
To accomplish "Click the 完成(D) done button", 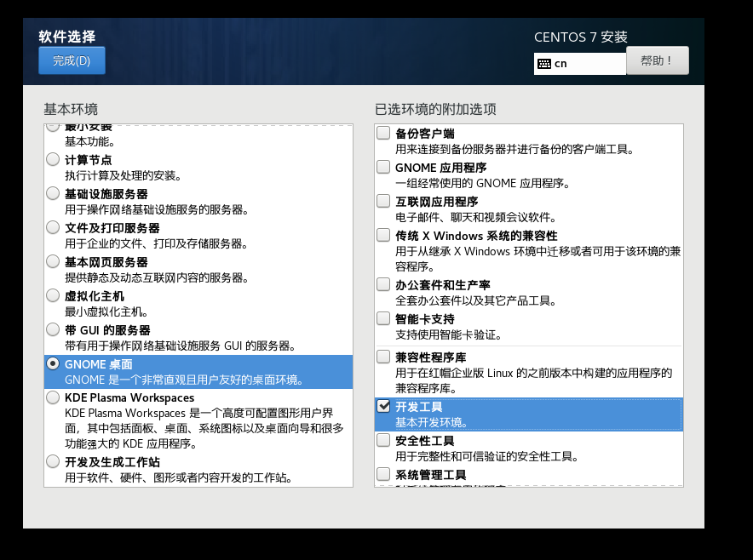I will tap(72, 60).
